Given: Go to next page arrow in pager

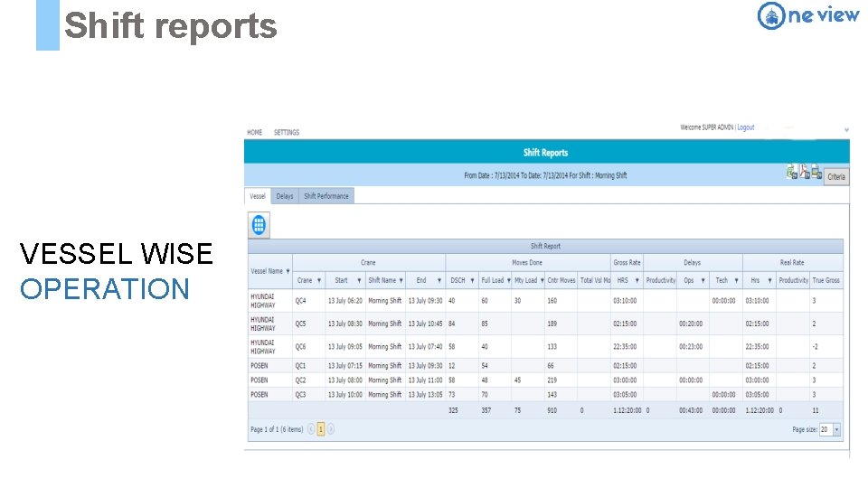Looking at the screenshot, I should [331, 428].
